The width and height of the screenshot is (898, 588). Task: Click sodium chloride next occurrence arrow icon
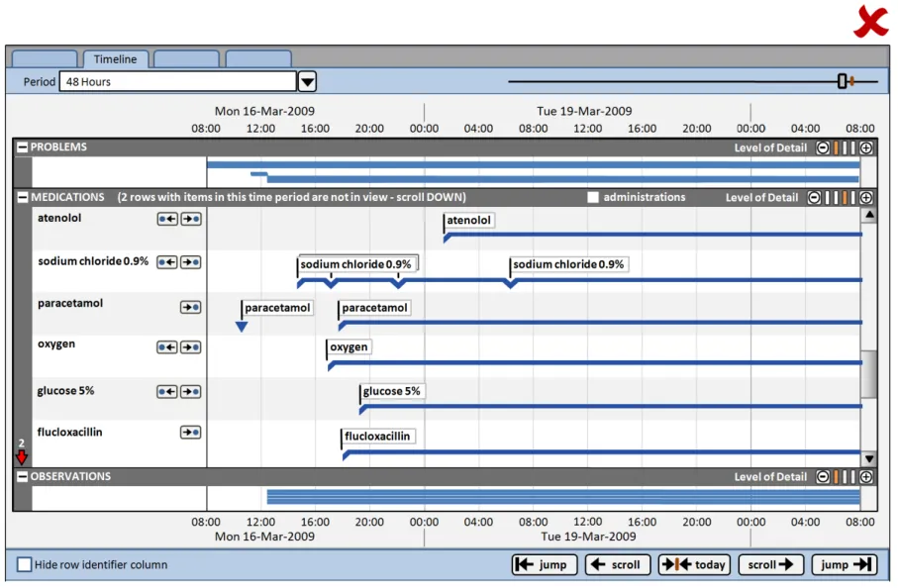click(x=191, y=262)
